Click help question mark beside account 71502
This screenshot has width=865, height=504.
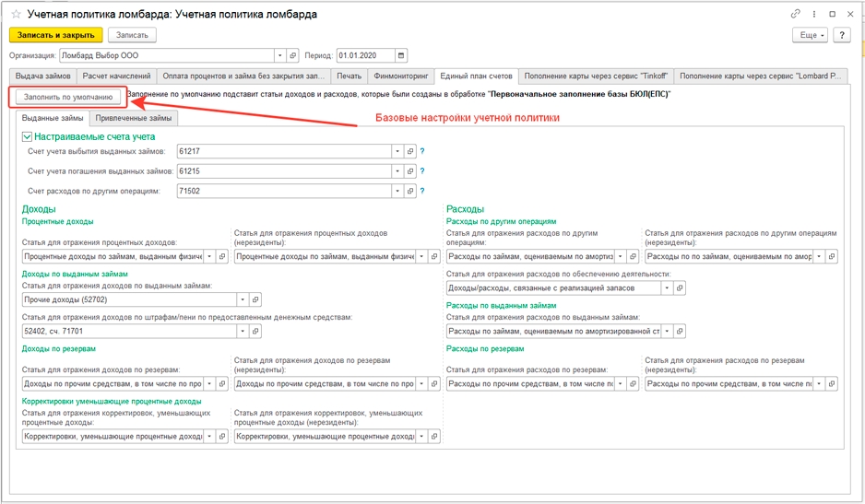422,192
